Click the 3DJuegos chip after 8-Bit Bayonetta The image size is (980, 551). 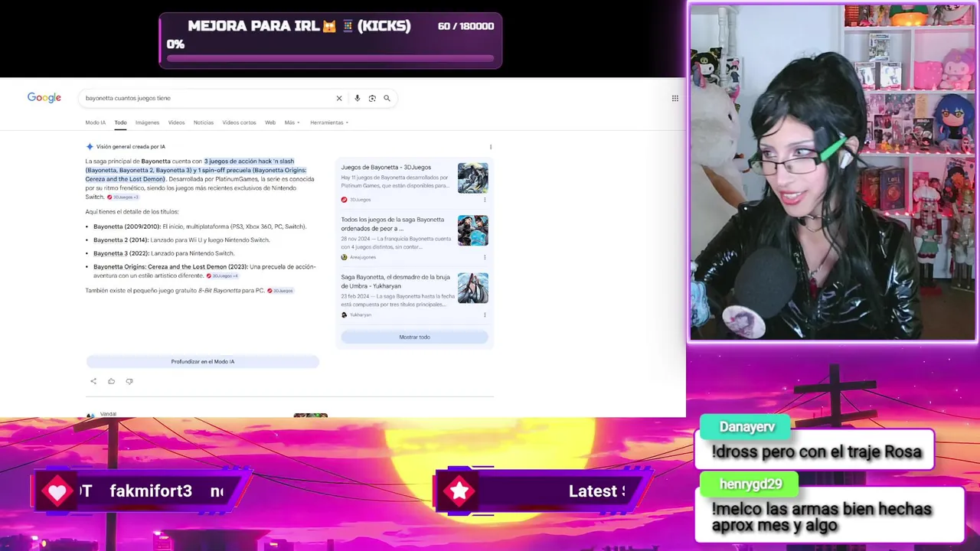(x=280, y=291)
